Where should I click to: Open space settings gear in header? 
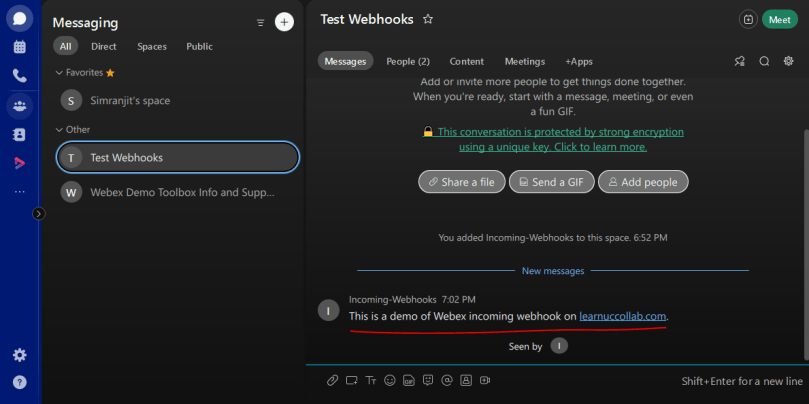click(x=788, y=61)
